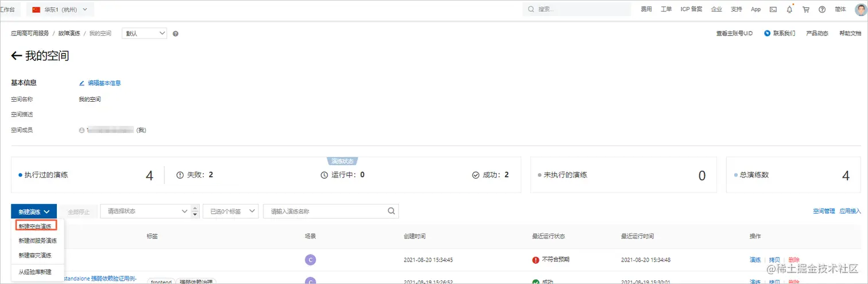
Task: Click the back arrow beside 我的空间
Action: (x=17, y=56)
